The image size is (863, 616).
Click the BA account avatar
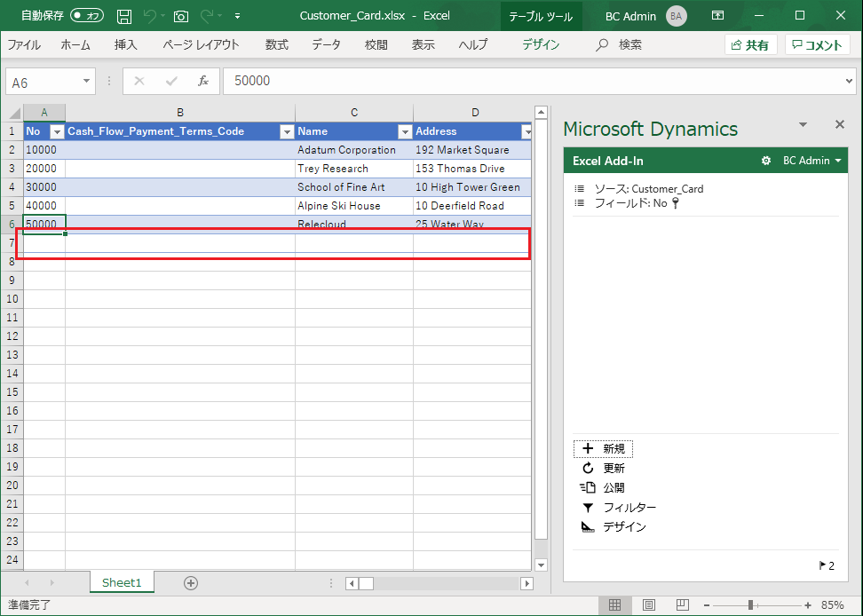click(676, 16)
